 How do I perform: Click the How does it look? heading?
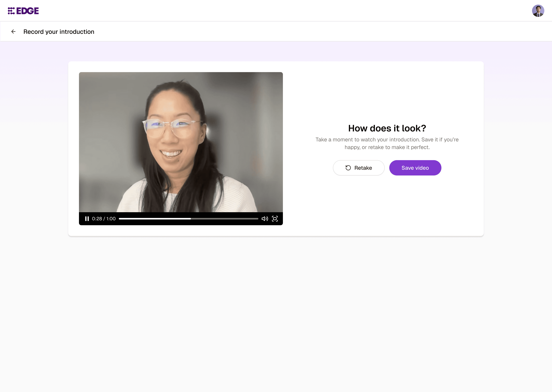tap(387, 128)
